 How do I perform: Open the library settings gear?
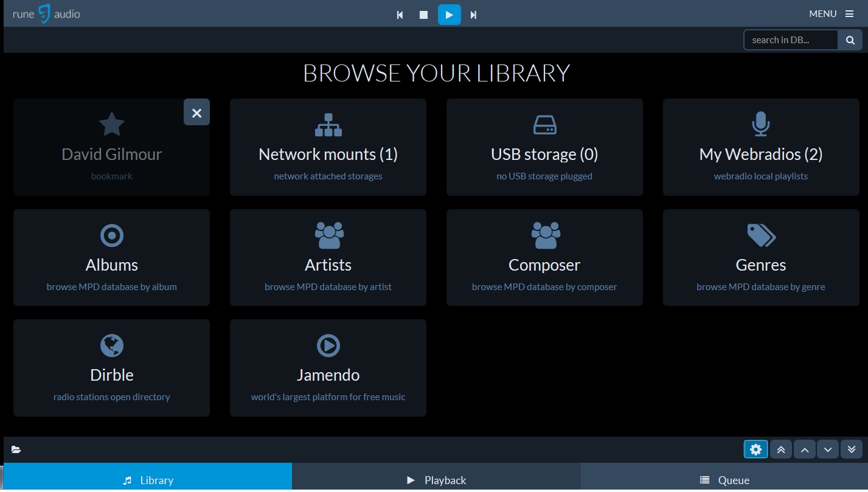coord(755,449)
